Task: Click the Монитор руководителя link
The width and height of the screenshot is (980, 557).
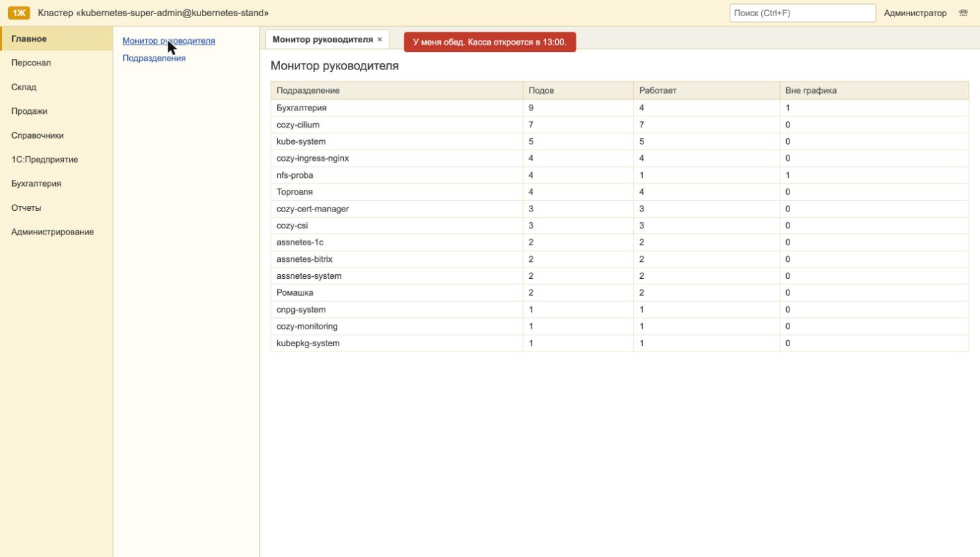Action: pyautogui.click(x=169, y=41)
